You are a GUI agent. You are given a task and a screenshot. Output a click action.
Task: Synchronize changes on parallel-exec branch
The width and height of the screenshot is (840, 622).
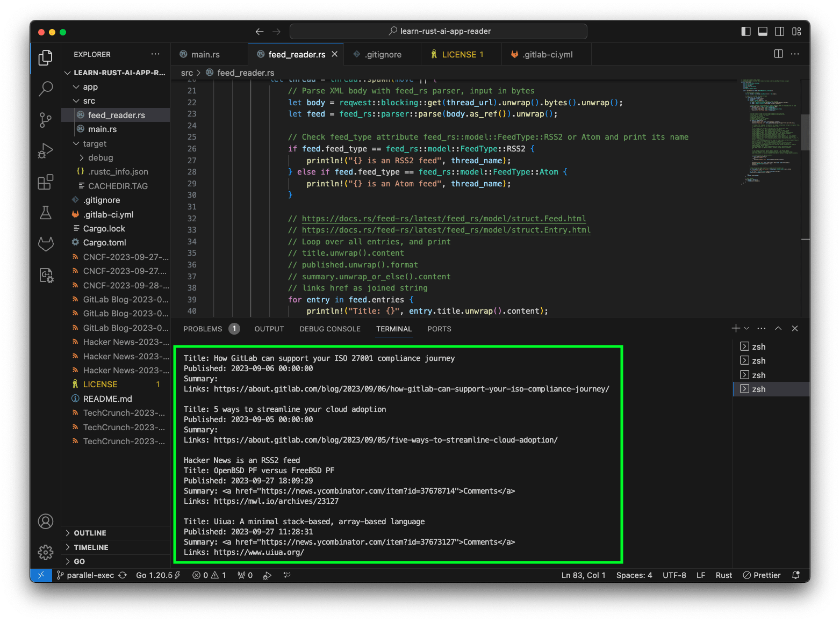(123, 575)
